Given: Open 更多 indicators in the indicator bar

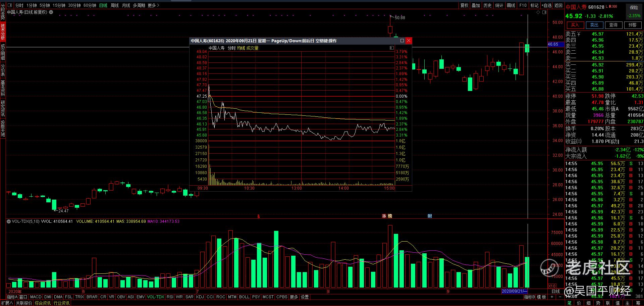Looking at the screenshot, I should pos(294,297).
